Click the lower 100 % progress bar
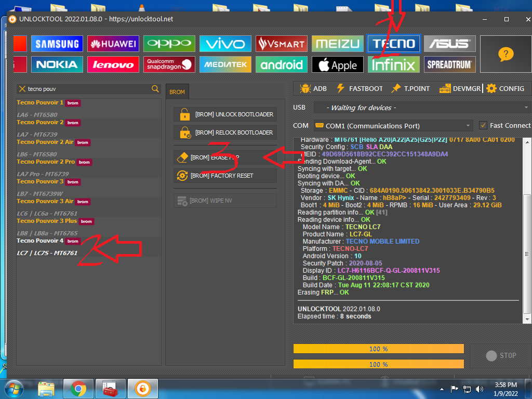532x399 pixels. click(x=379, y=364)
